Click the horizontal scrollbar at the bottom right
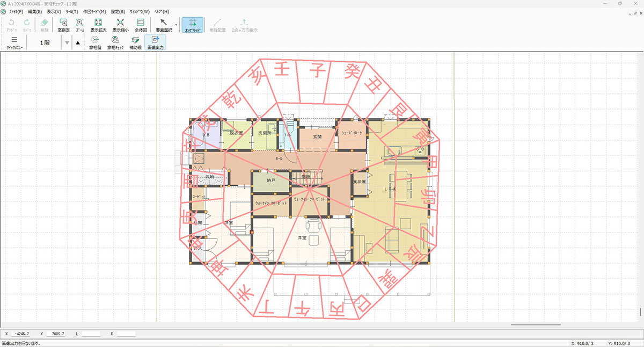644x347 pixels. point(535,324)
